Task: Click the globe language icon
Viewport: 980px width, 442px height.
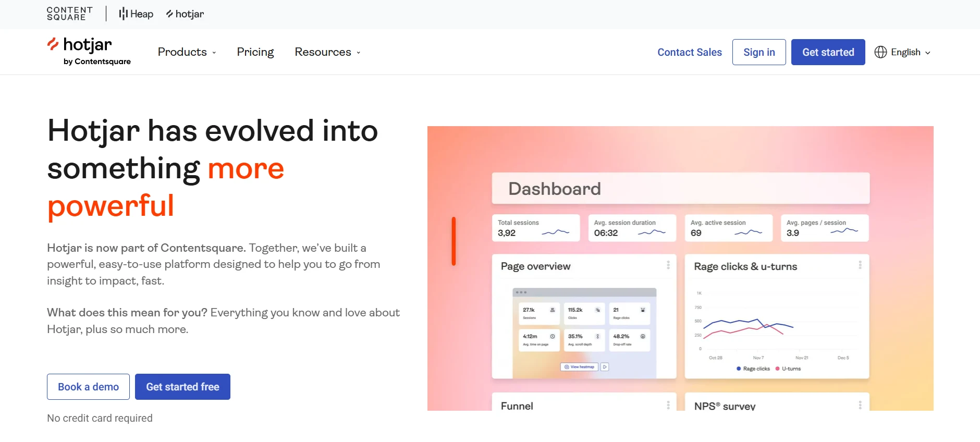Action: tap(880, 52)
